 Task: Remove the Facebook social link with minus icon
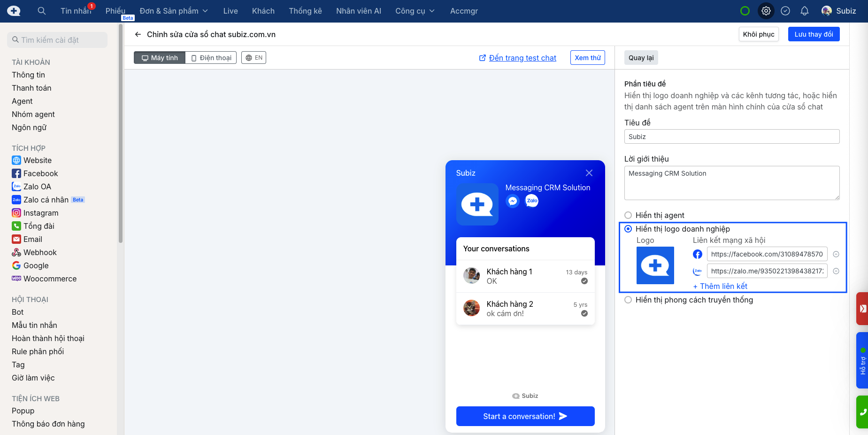(x=836, y=254)
